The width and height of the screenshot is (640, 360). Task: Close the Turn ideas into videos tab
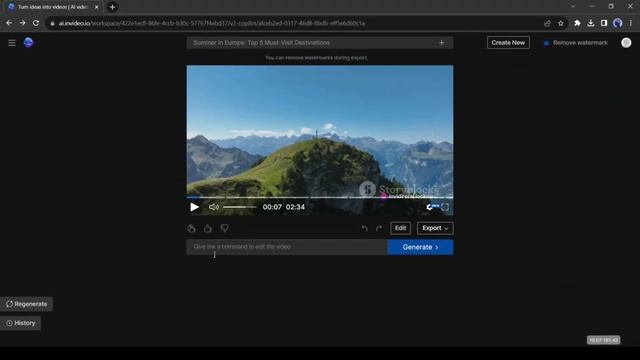(96, 7)
